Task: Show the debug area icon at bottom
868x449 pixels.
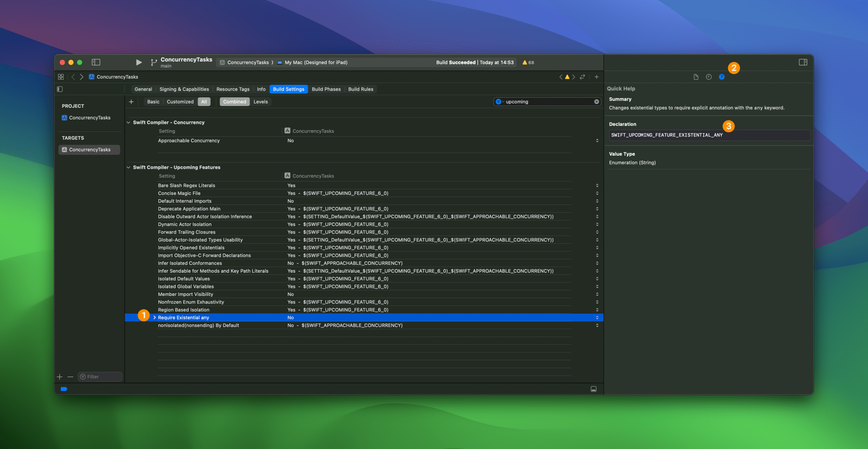Action: pyautogui.click(x=593, y=389)
